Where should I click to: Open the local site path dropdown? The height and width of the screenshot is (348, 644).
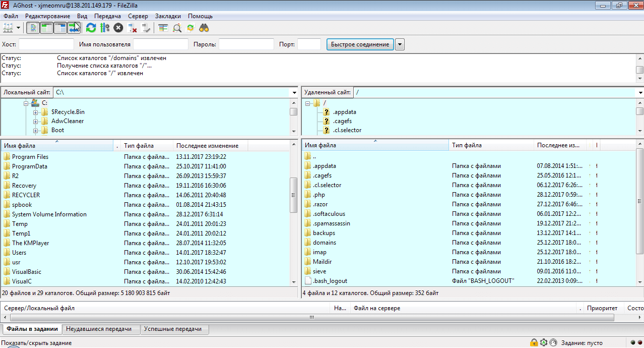click(x=294, y=93)
